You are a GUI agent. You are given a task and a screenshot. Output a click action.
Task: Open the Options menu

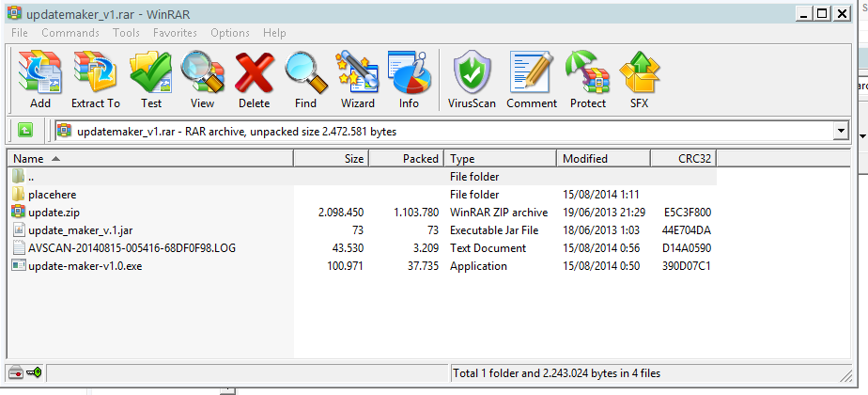pyautogui.click(x=230, y=33)
